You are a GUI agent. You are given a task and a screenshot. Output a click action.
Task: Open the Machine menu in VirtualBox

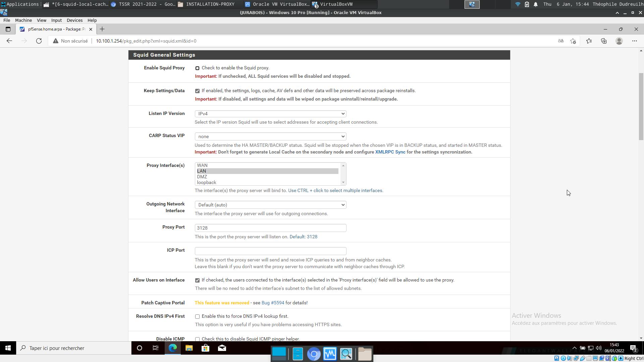pos(23,20)
